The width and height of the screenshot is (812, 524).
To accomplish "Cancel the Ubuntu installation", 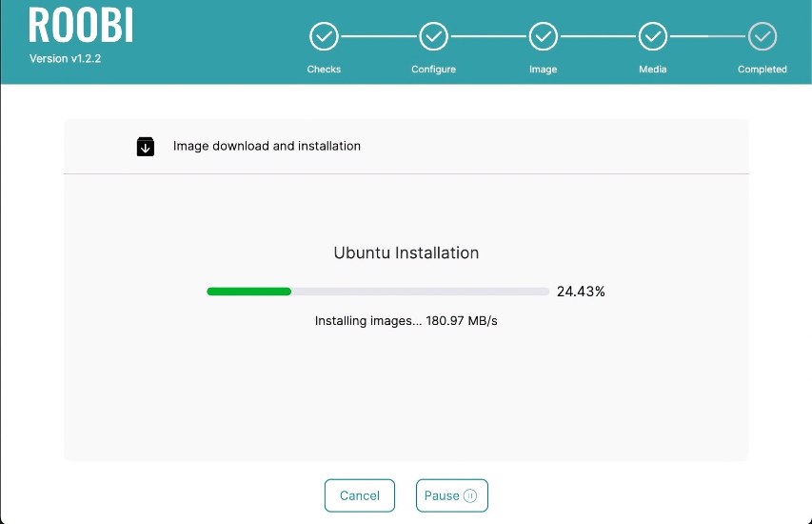I will pos(360,495).
